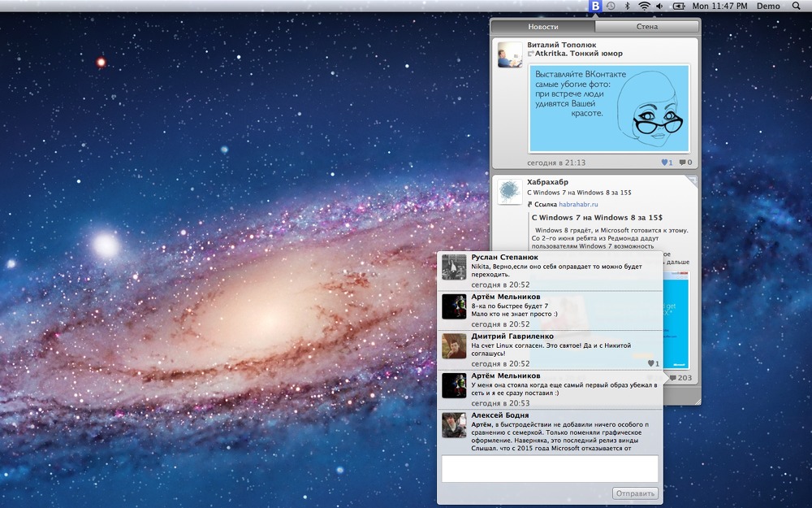Click the Хабрахабр group name

[x=548, y=182]
